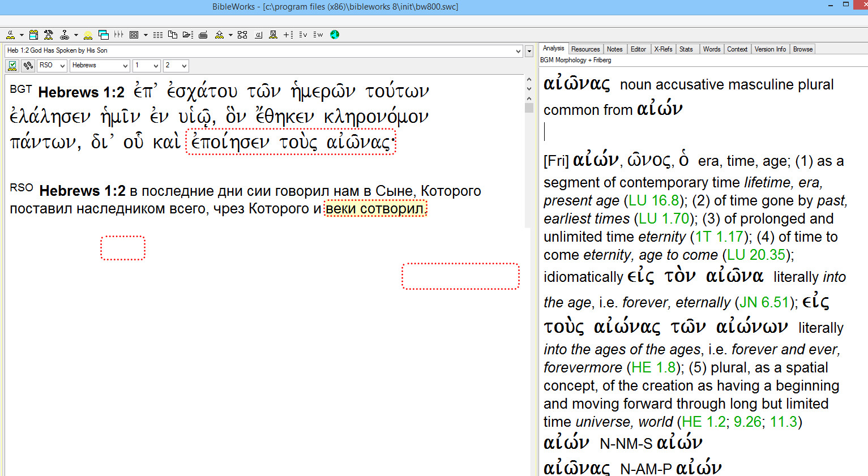Viewport: 868px width, 476px height.
Task: Click the 'BGM Morphology + Friberg' label
Action: point(576,60)
